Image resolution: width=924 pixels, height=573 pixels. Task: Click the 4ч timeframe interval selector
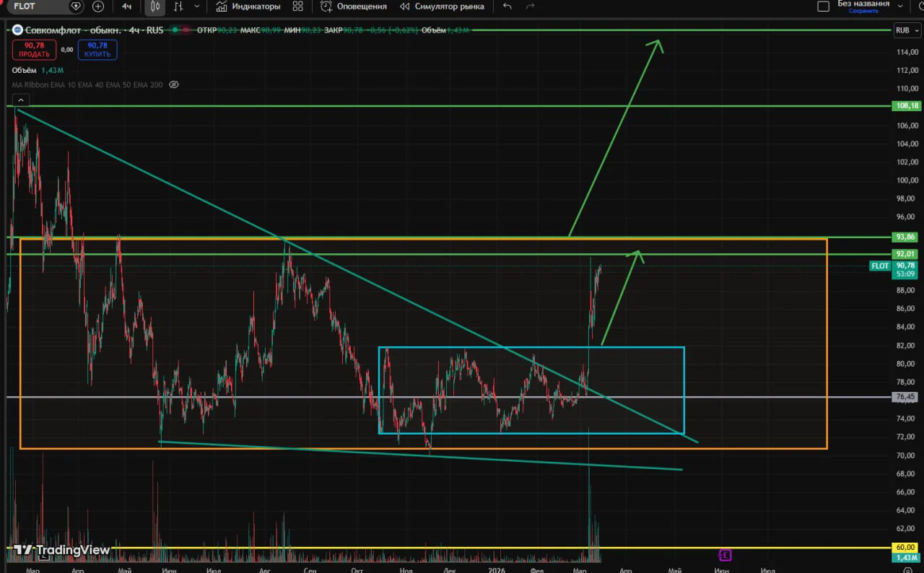tap(127, 6)
